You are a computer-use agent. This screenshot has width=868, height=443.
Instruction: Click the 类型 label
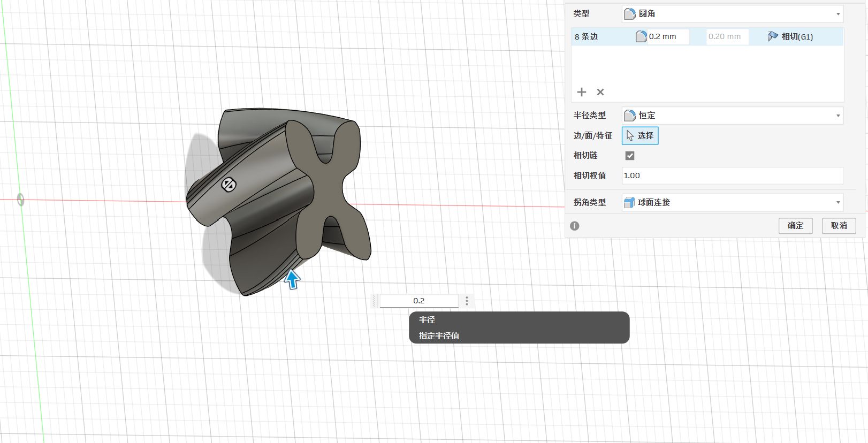coord(582,14)
